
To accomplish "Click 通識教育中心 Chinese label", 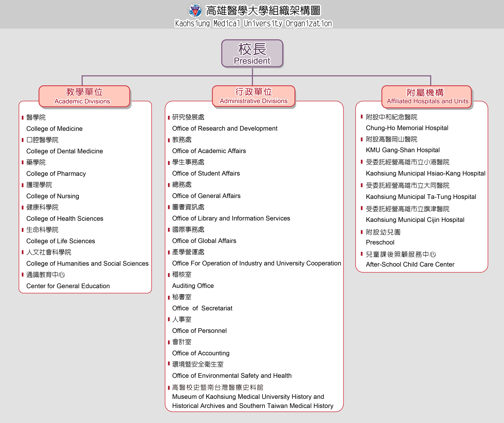I will (x=46, y=275).
